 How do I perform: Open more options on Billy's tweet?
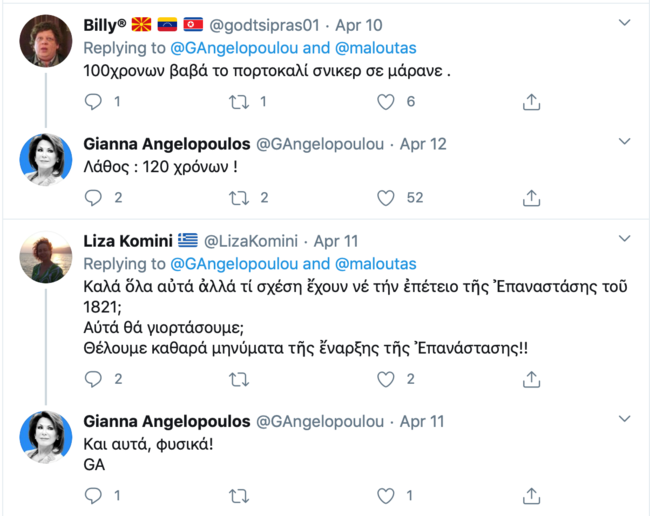click(624, 23)
